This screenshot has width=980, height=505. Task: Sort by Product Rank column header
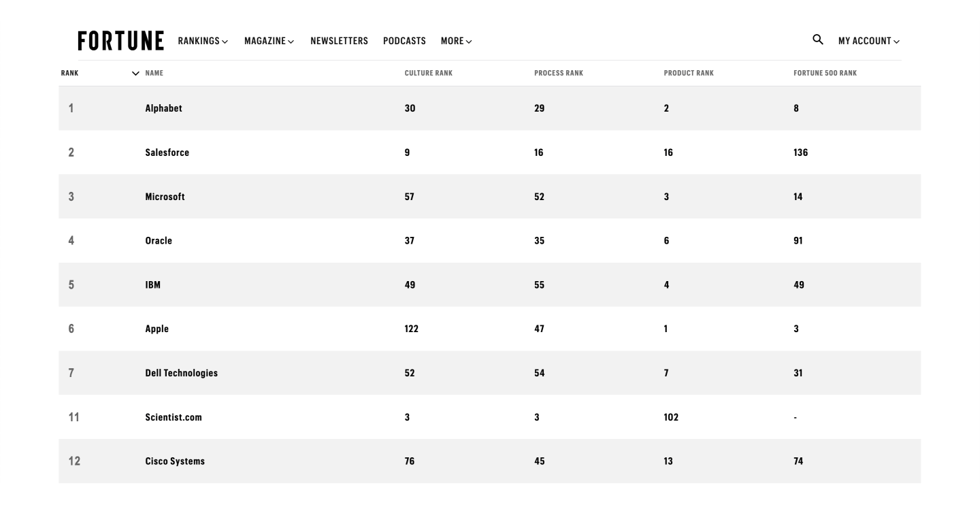coord(689,74)
